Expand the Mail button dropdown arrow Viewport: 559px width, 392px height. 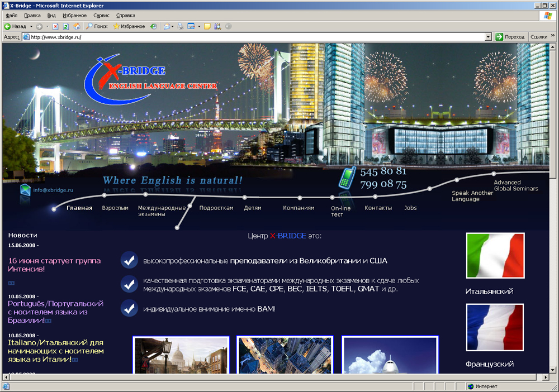click(173, 26)
